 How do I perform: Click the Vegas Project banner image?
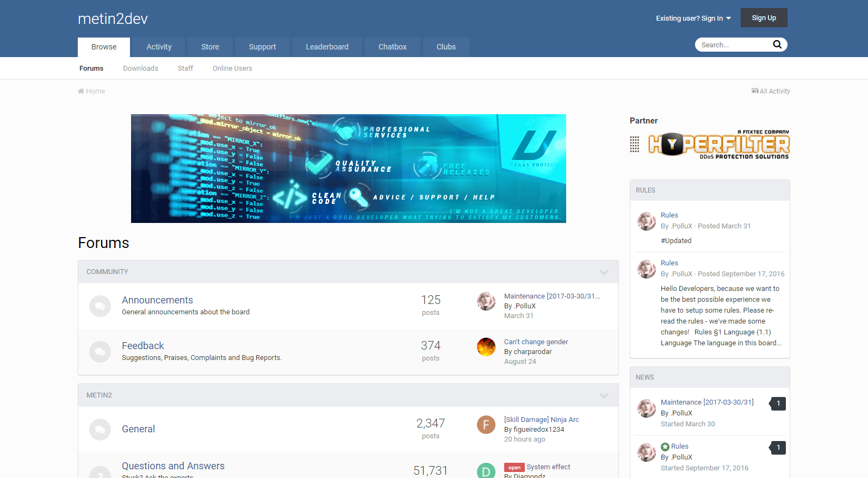tap(349, 169)
